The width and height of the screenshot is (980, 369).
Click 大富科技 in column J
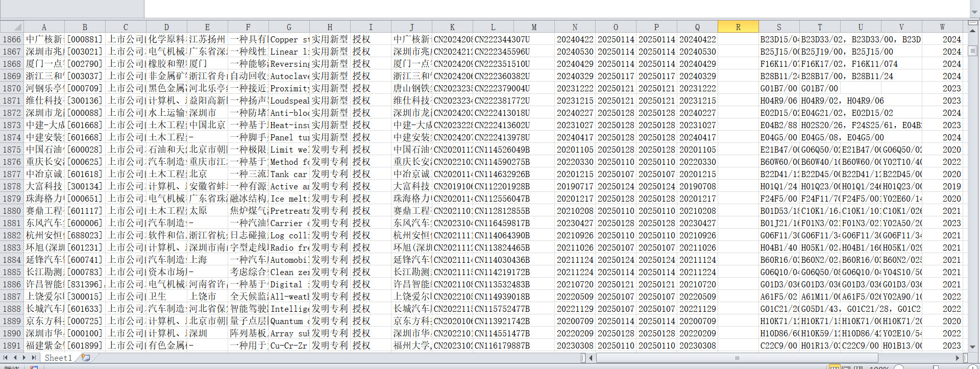tap(411, 186)
